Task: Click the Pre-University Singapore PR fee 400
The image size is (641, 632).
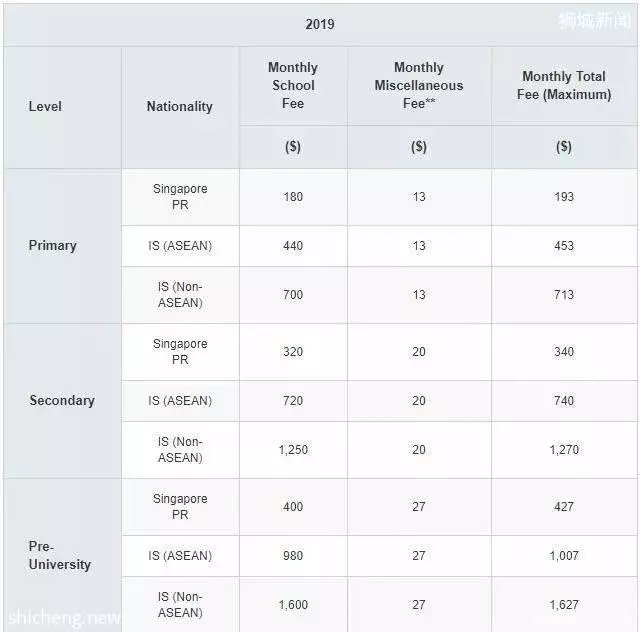Action: coord(293,506)
